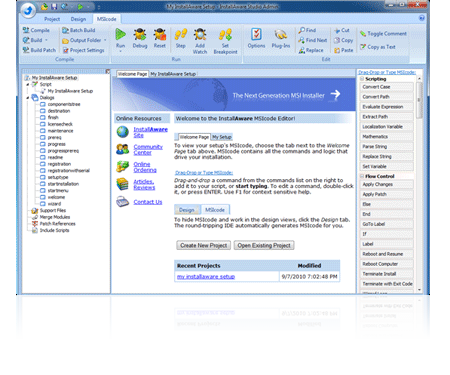450x375 pixels.
Task: Switch to the Design ribbon tab
Action: tap(78, 19)
